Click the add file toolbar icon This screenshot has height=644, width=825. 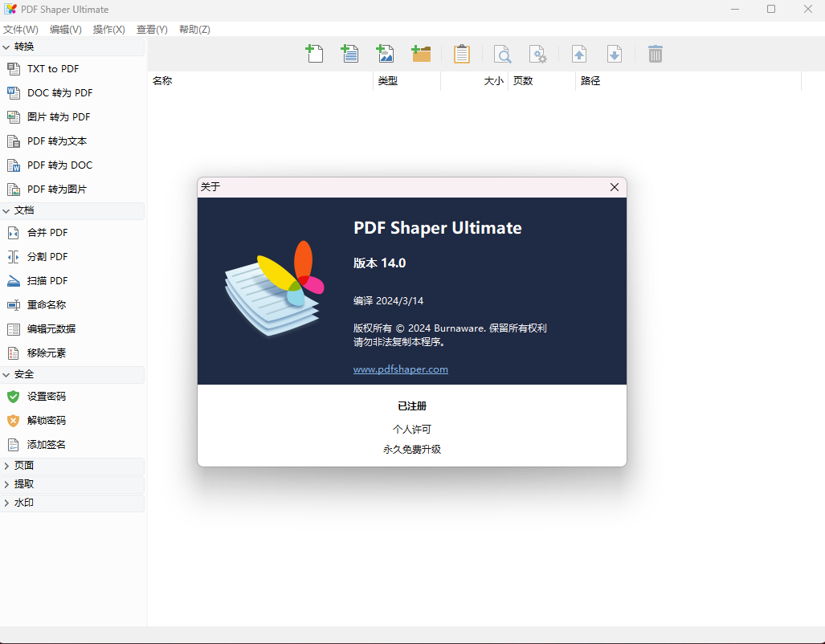coord(315,54)
